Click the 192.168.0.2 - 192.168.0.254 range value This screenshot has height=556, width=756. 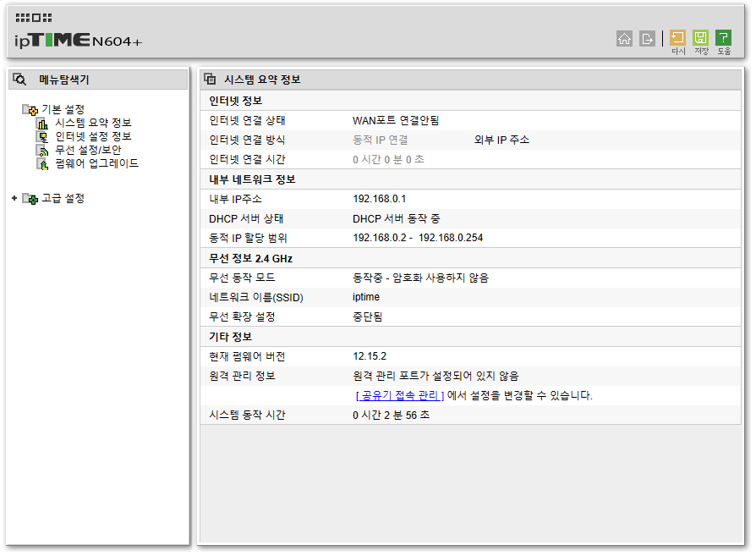418,238
